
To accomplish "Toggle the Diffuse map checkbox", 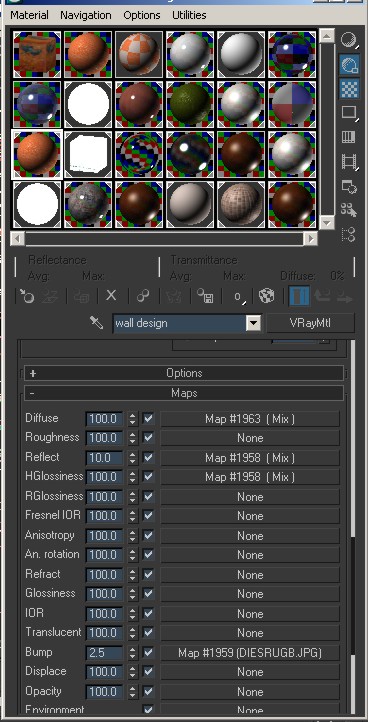I will [148, 419].
